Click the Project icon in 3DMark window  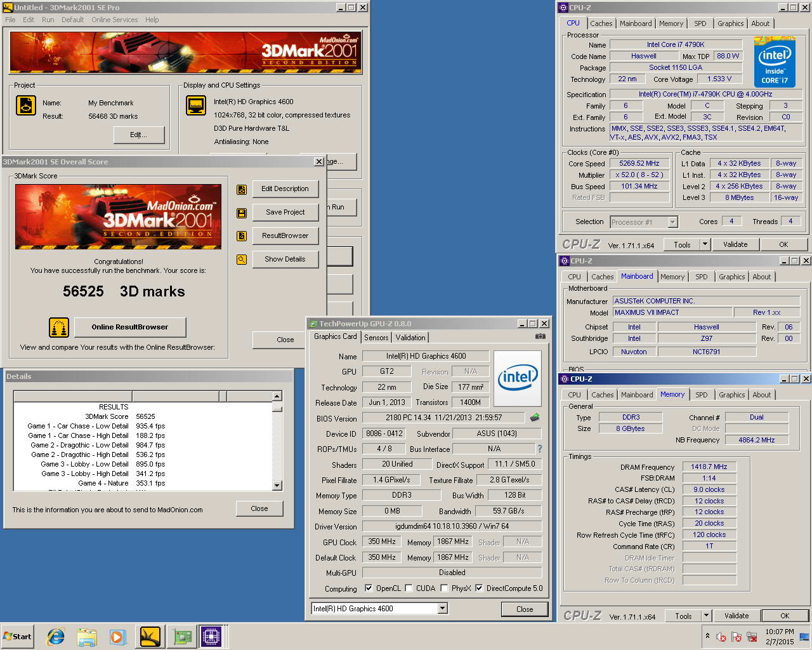pos(26,105)
